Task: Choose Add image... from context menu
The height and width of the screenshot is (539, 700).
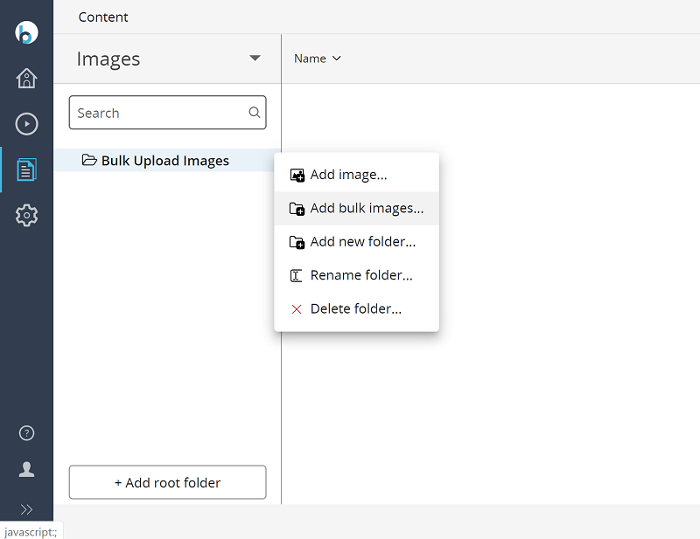Action: 356,175
